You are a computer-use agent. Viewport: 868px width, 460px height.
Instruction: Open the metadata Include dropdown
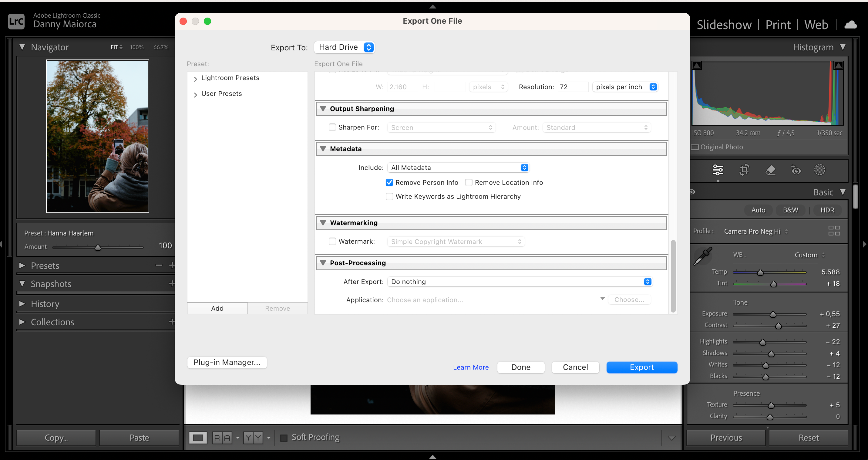click(x=458, y=167)
